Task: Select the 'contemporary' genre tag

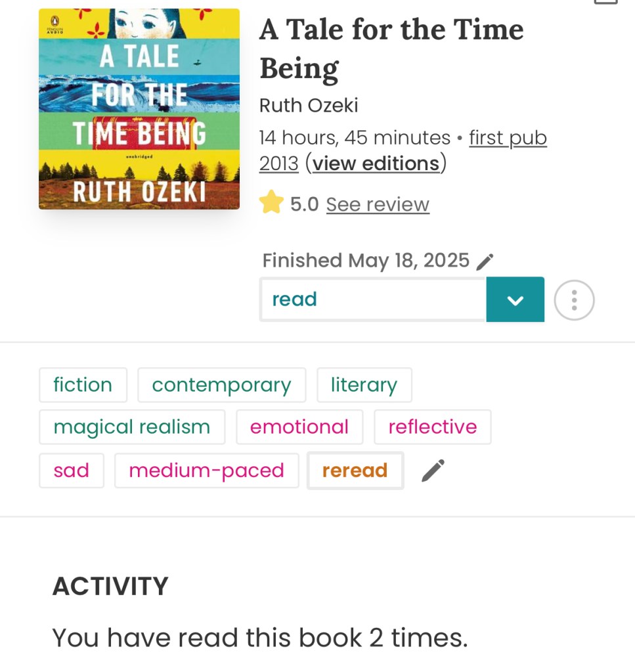Action: (x=221, y=385)
